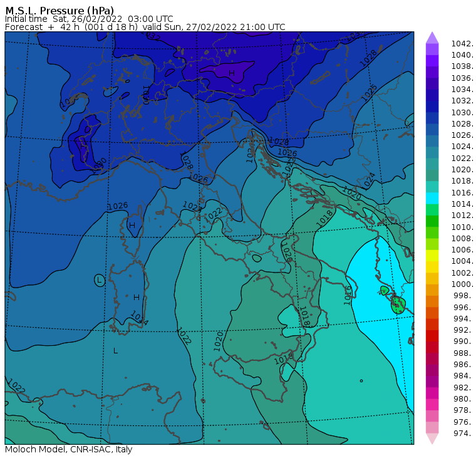Click the "Moloch Model, CNR-ISAC, Italy" credit
The height and width of the screenshot is (458, 476).
(x=69, y=449)
